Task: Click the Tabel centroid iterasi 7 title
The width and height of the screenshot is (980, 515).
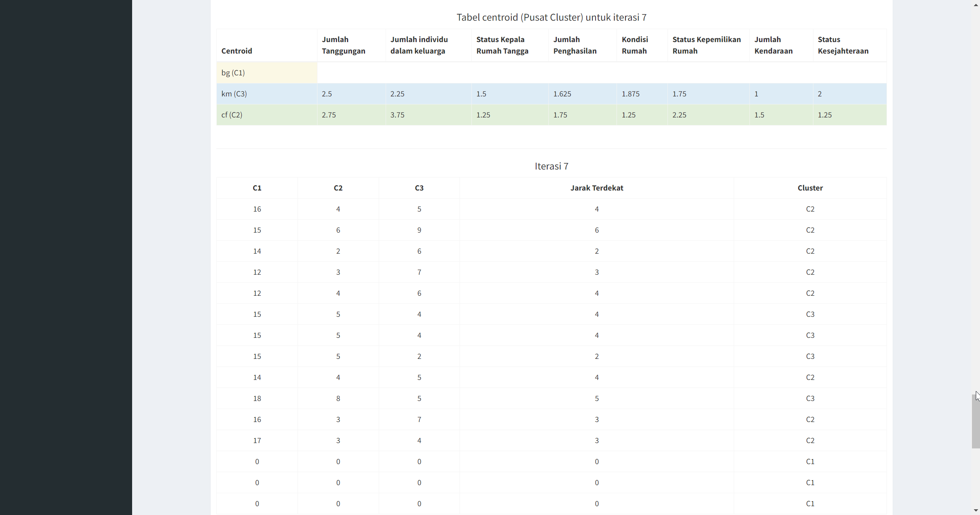Action: [551, 17]
